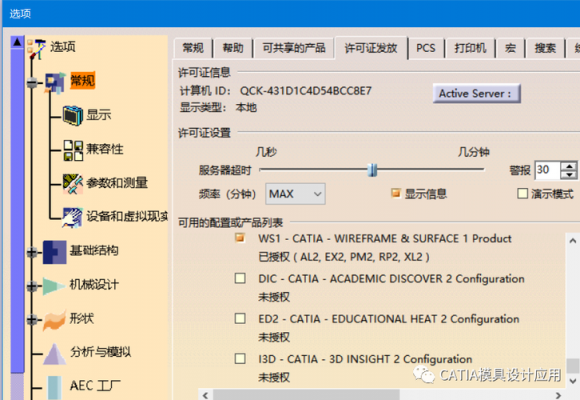The height and width of the screenshot is (400, 580).
Task: Select the General category icon
Action: tap(55, 83)
